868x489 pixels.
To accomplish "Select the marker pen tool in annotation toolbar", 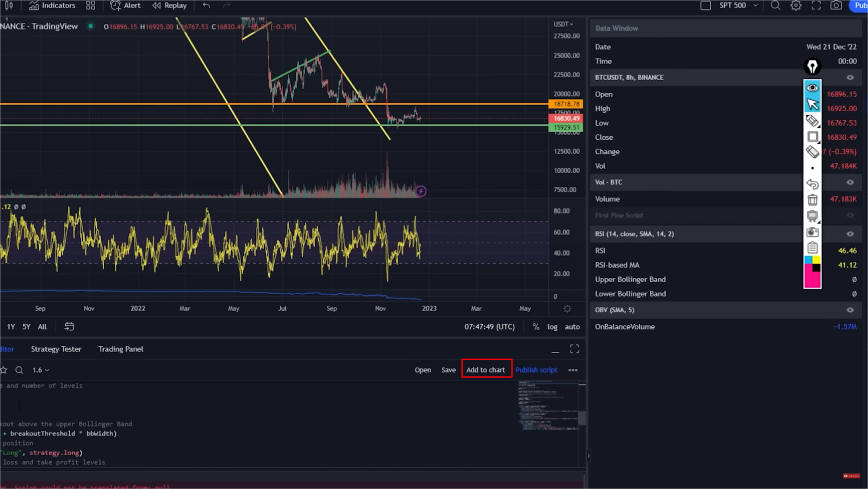I will click(x=812, y=121).
